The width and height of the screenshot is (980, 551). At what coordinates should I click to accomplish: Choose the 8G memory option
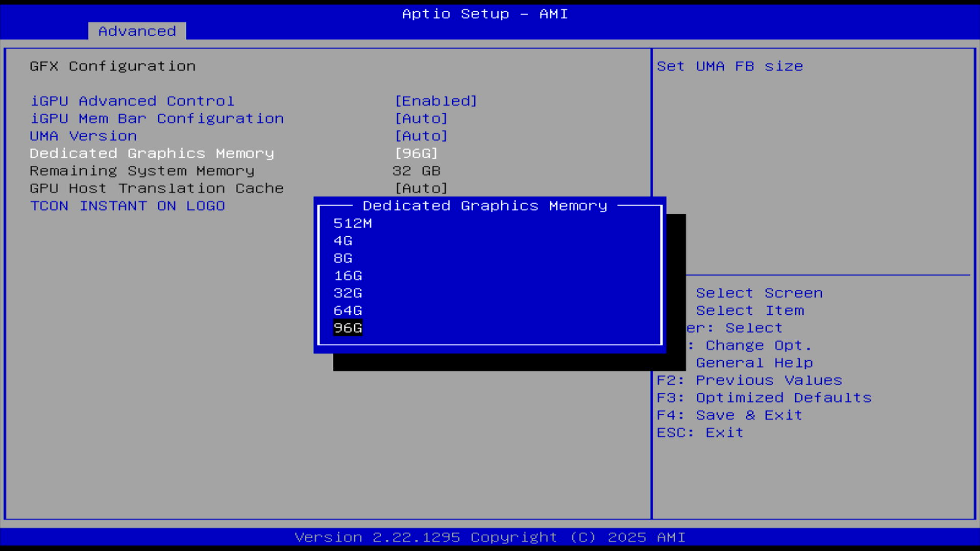pyautogui.click(x=343, y=258)
